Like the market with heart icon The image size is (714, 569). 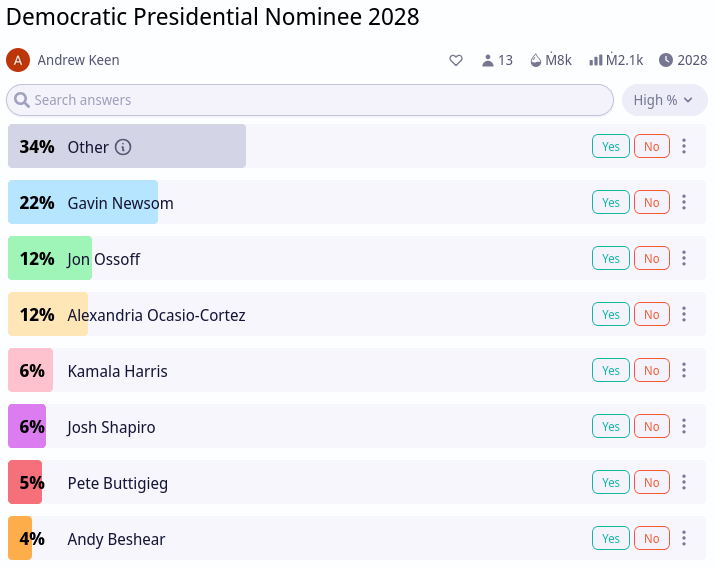(x=456, y=60)
